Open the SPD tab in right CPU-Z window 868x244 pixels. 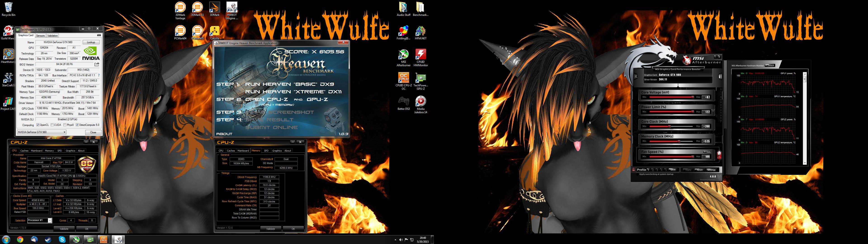click(x=266, y=151)
